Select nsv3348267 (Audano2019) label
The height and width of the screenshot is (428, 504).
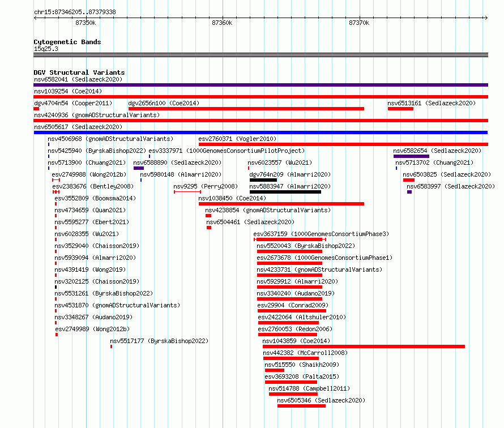93,317
